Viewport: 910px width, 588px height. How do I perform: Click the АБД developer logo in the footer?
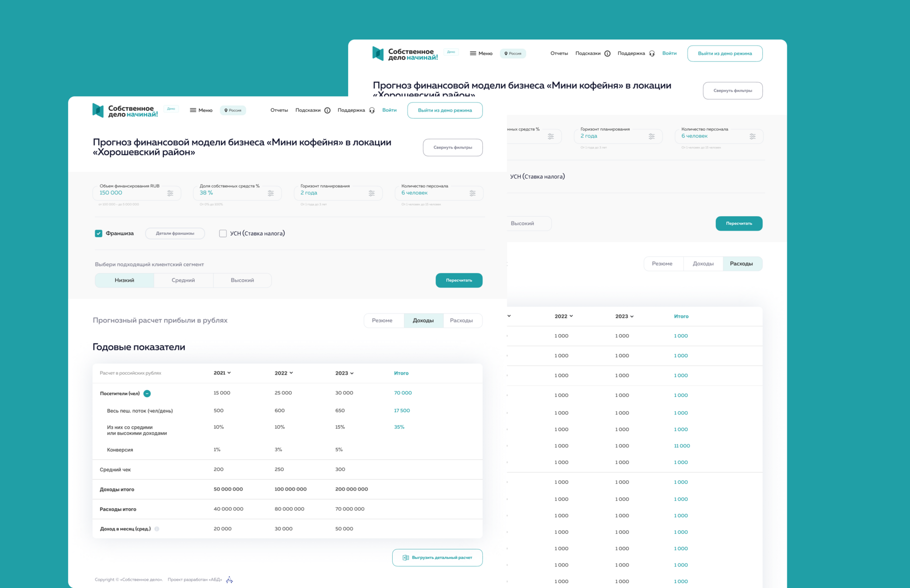pyautogui.click(x=229, y=580)
